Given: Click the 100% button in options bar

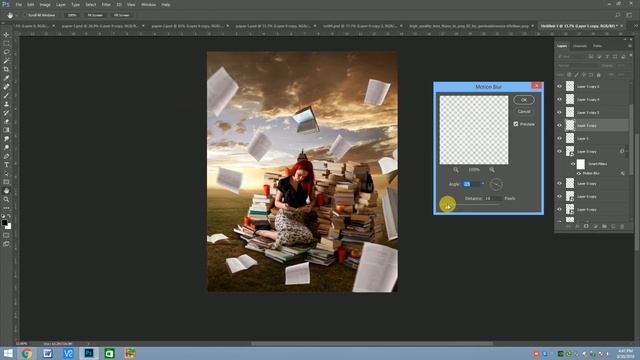Looking at the screenshot, I should click(x=72, y=15).
